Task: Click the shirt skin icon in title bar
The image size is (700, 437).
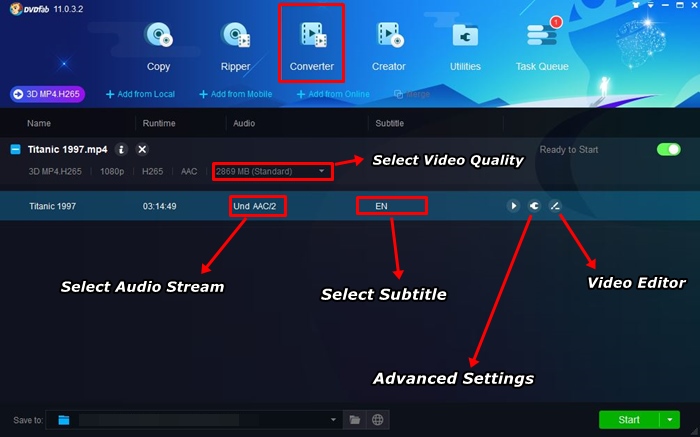Action: 636,5
